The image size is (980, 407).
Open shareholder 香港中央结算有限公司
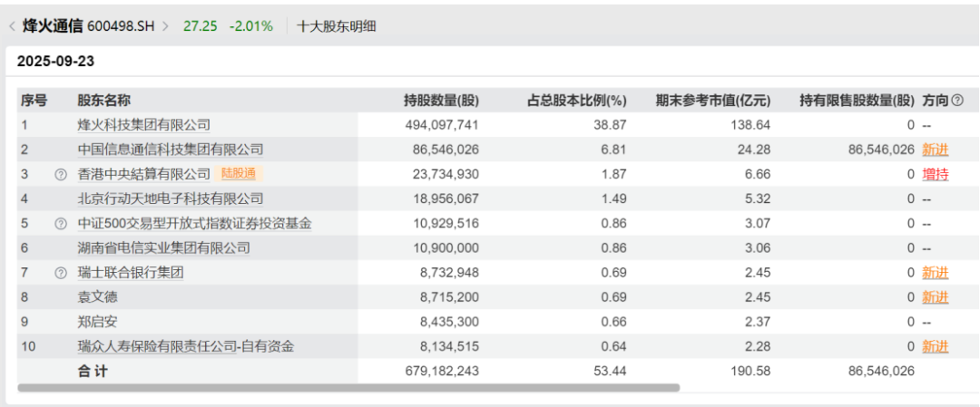143,174
